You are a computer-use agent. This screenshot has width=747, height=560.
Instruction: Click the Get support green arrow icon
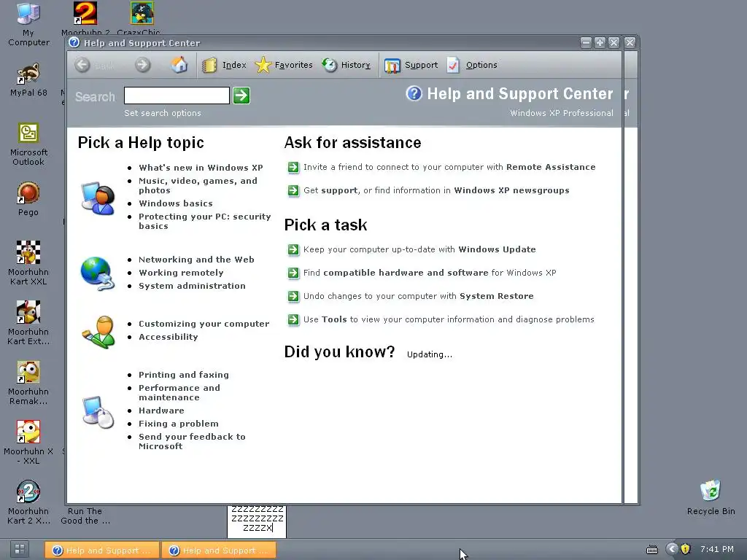coord(293,190)
